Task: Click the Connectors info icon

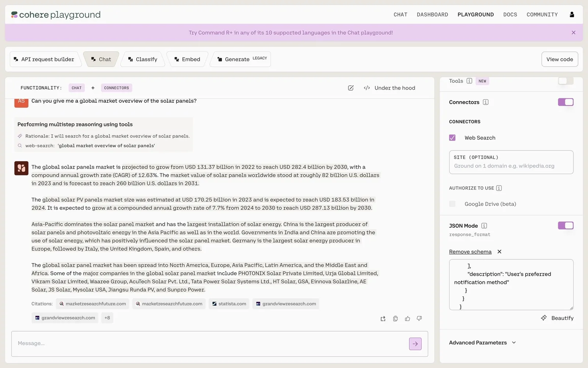Action: pos(485,102)
